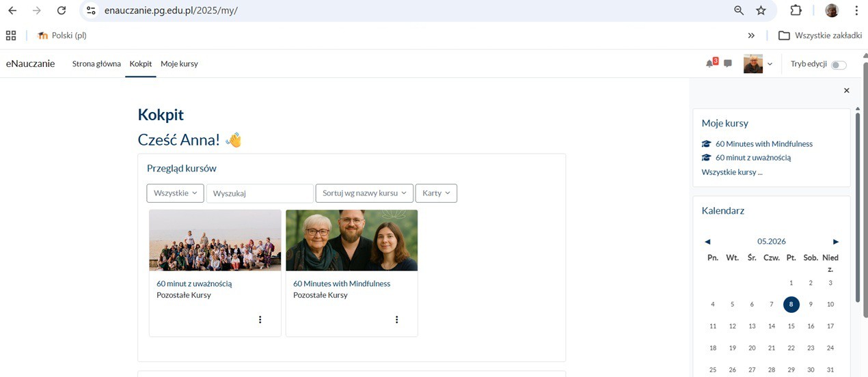Screen dimensions: 868x377
Task: Open notifications bell icon
Action: 710,64
